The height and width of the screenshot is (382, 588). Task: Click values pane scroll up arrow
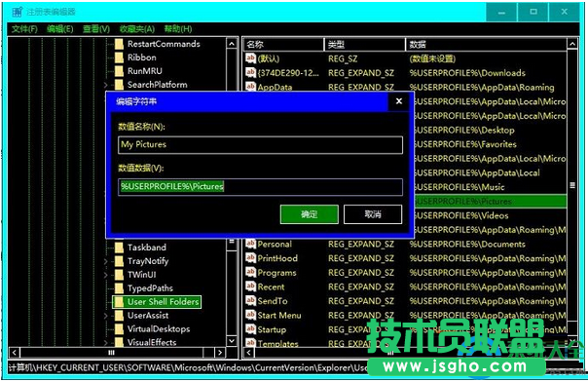click(572, 44)
